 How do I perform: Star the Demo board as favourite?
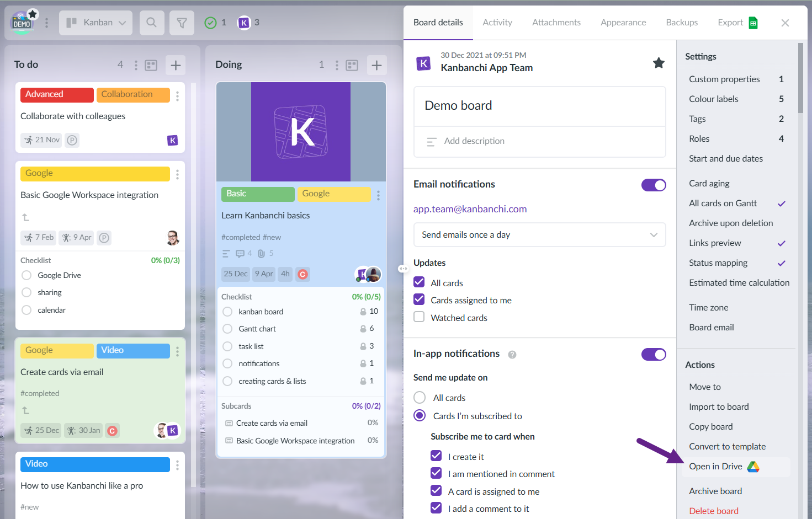(x=659, y=63)
